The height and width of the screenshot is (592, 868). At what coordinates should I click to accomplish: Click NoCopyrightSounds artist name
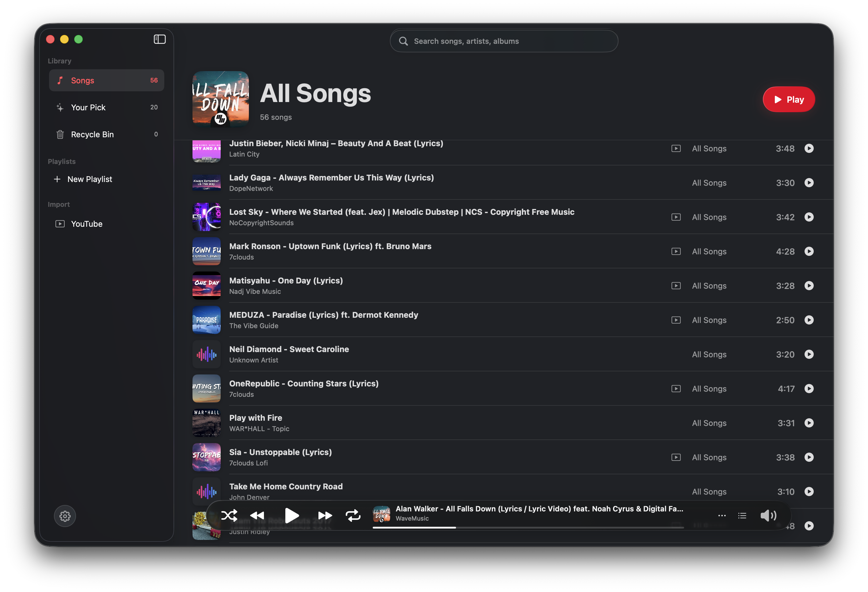[261, 223]
